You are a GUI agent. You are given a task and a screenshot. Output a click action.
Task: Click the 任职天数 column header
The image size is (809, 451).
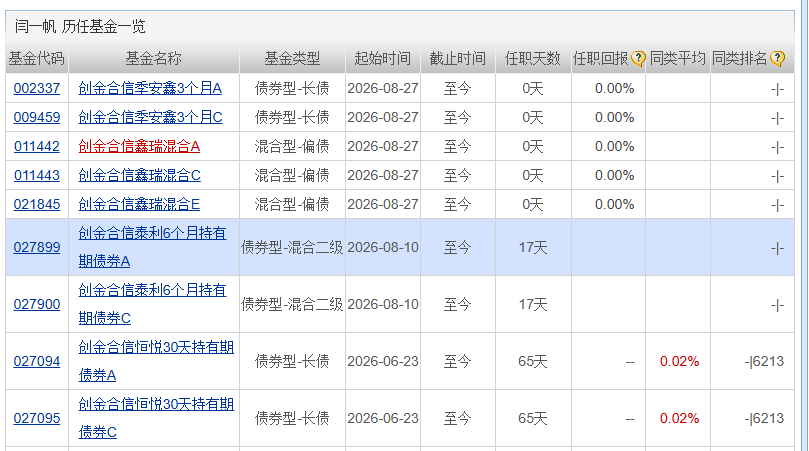pyautogui.click(x=533, y=59)
